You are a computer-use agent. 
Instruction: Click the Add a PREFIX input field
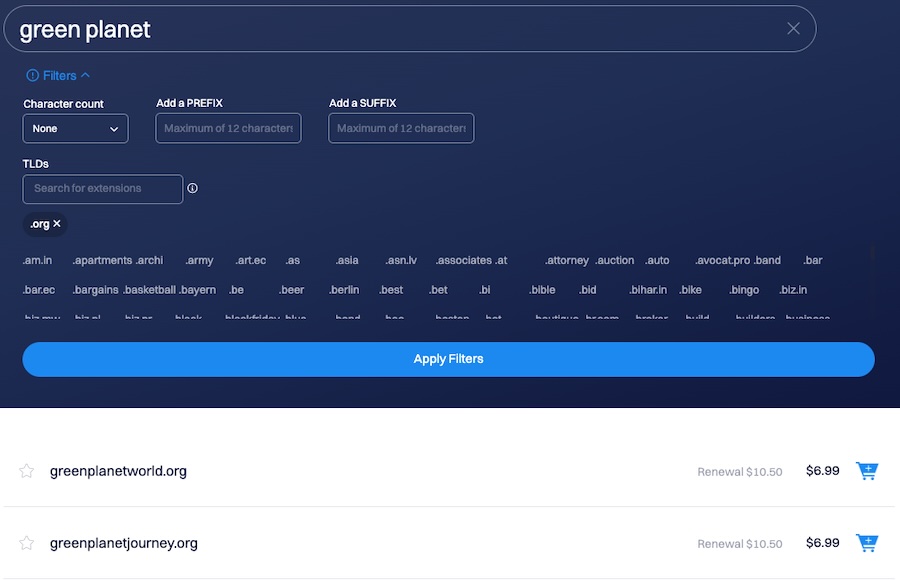click(x=228, y=128)
